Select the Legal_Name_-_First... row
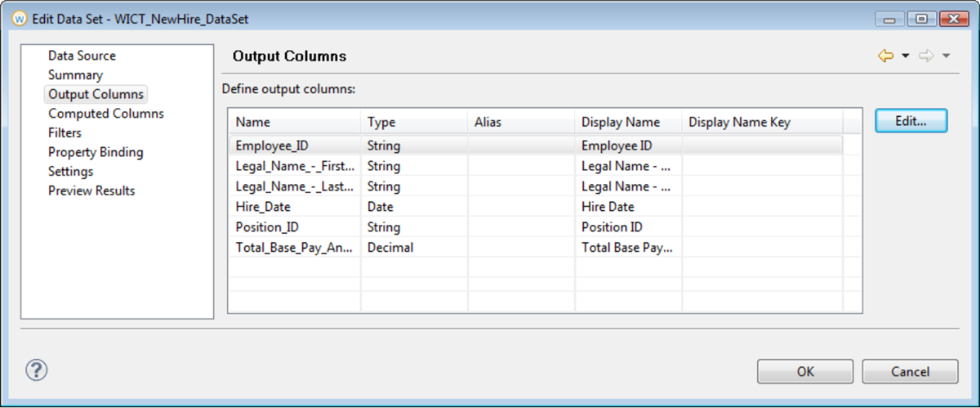The height and width of the screenshot is (408, 980). pyautogui.click(x=536, y=166)
